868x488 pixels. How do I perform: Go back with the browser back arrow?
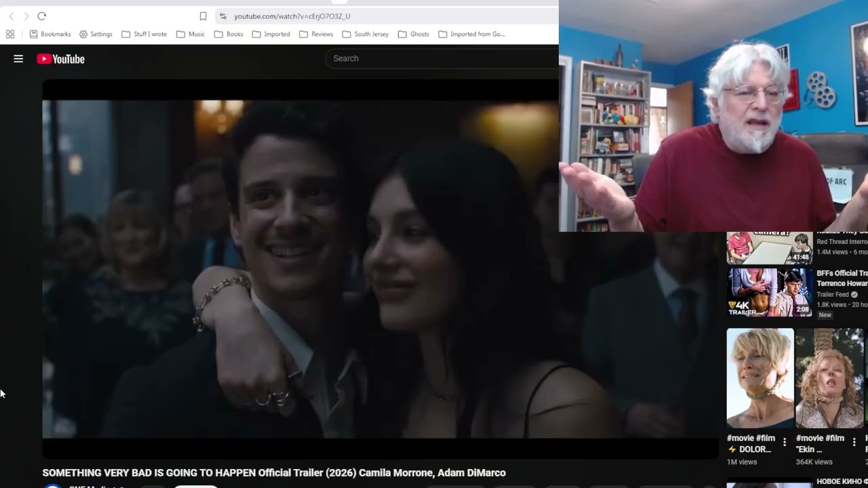pos(11,16)
